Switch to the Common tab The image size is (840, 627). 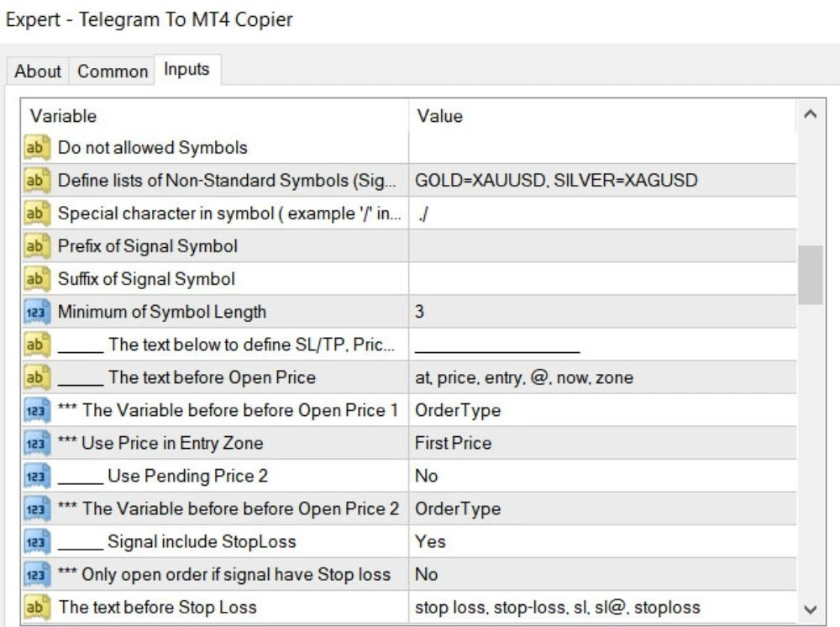(x=113, y=71)
